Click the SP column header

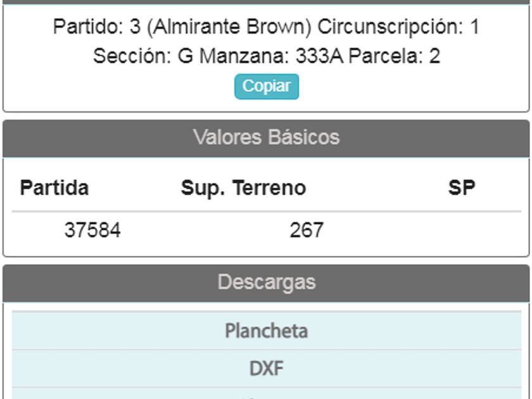461,188
